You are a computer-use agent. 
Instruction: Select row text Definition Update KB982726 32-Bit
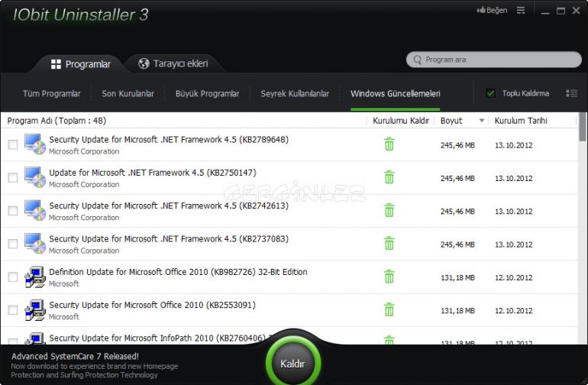178,272
